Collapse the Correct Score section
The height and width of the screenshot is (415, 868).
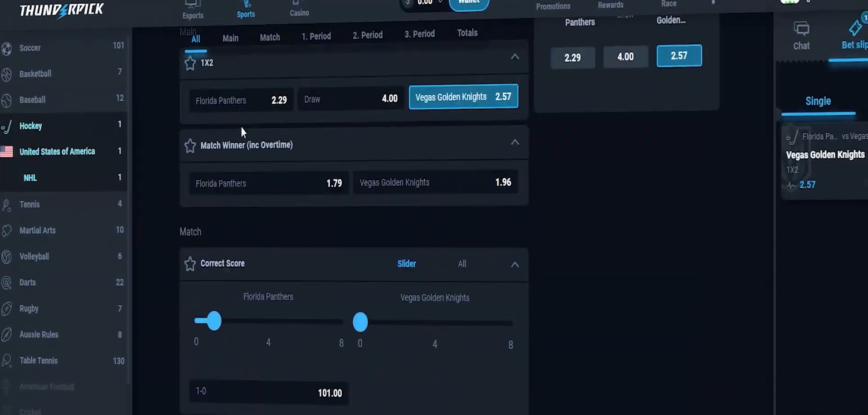tap(515, 264)
